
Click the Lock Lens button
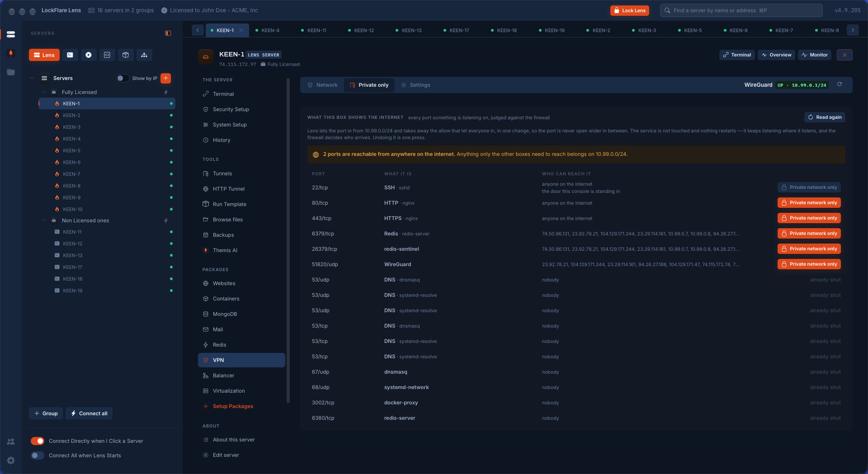coord(629,10)
